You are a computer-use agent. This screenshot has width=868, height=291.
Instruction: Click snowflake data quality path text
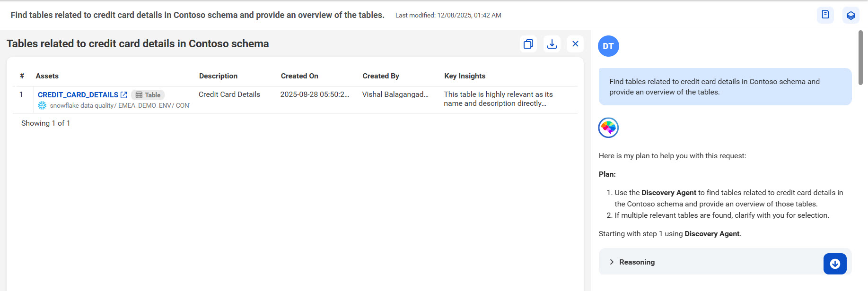coord(120,105)
